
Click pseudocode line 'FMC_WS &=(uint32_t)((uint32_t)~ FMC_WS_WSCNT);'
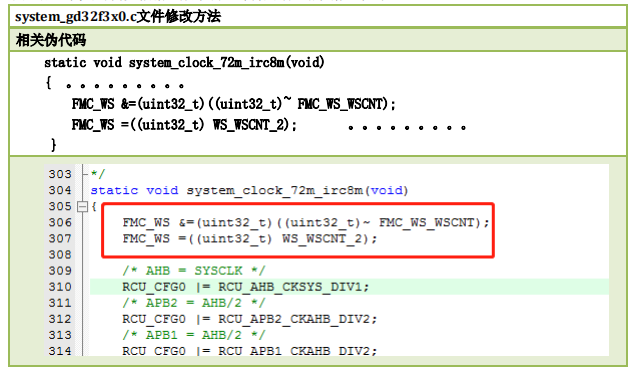tap(234, 104)
